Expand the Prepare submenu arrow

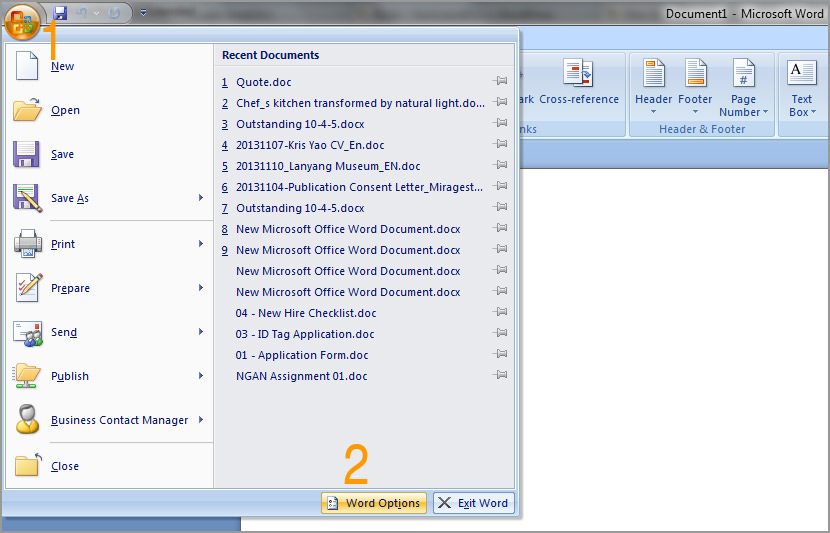201,287
